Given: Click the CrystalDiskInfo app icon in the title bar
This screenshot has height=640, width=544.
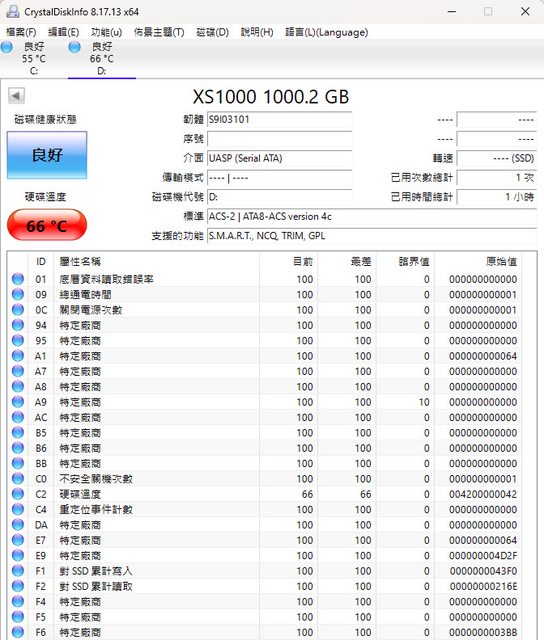Looking at the screenshot, I should 13,11.
